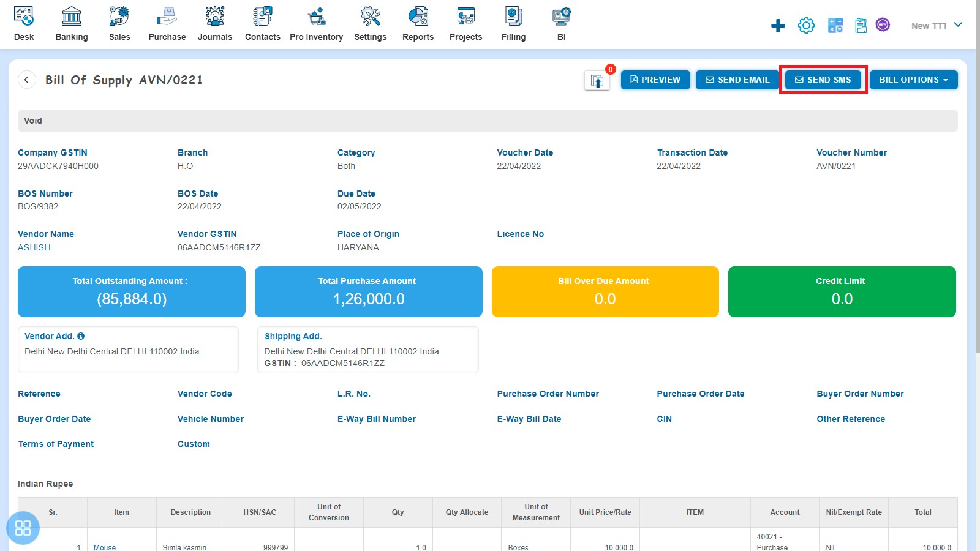The image size is (980, 551).
Task: Click the Place of Origin value HARYANA
Action: click(x=358, y=247)
